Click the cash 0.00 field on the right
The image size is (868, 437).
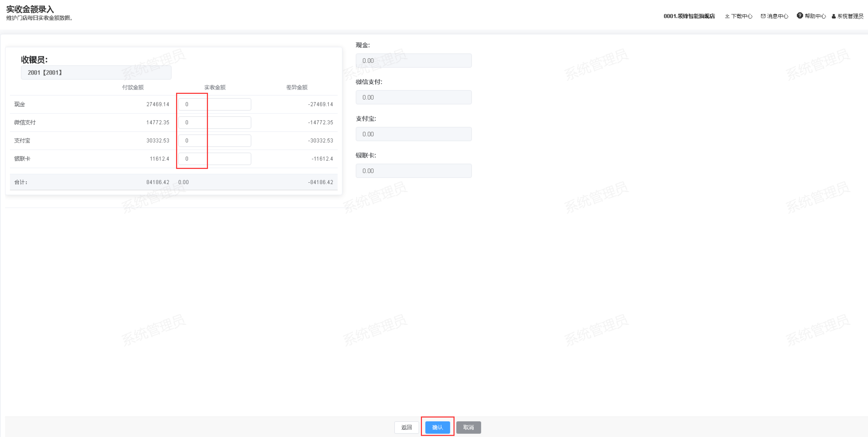(x=413, y=61)
